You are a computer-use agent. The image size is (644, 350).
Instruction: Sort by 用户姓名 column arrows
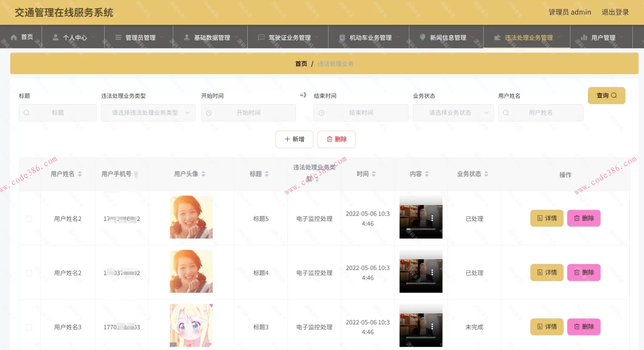[80, 174]
